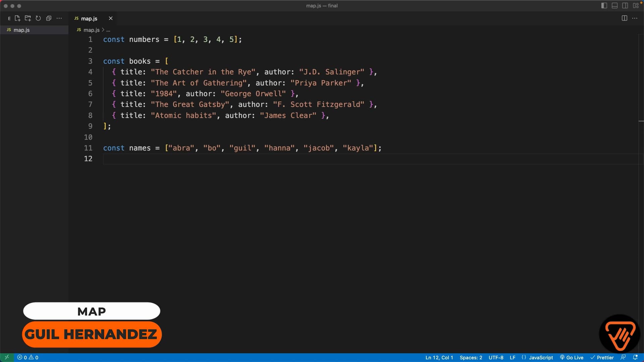644x362 pixels.
Task: Select the map.js editor tab
Action: coord(89,19)
